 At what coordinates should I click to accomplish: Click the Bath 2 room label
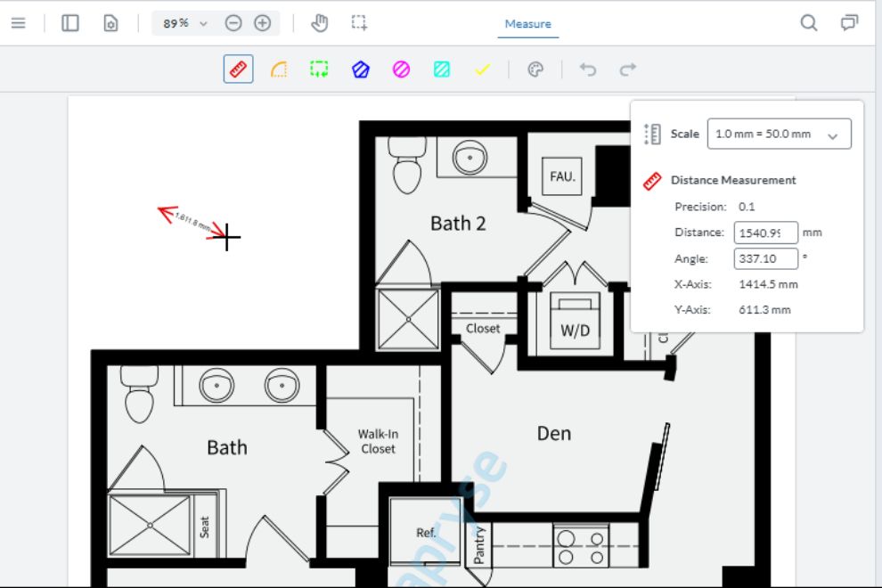pyautogui.click(x=458, y=224)
